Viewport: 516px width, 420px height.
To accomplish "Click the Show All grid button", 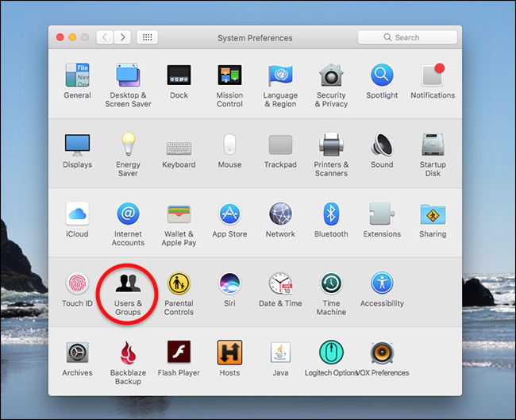I will (x=147, y=37).
